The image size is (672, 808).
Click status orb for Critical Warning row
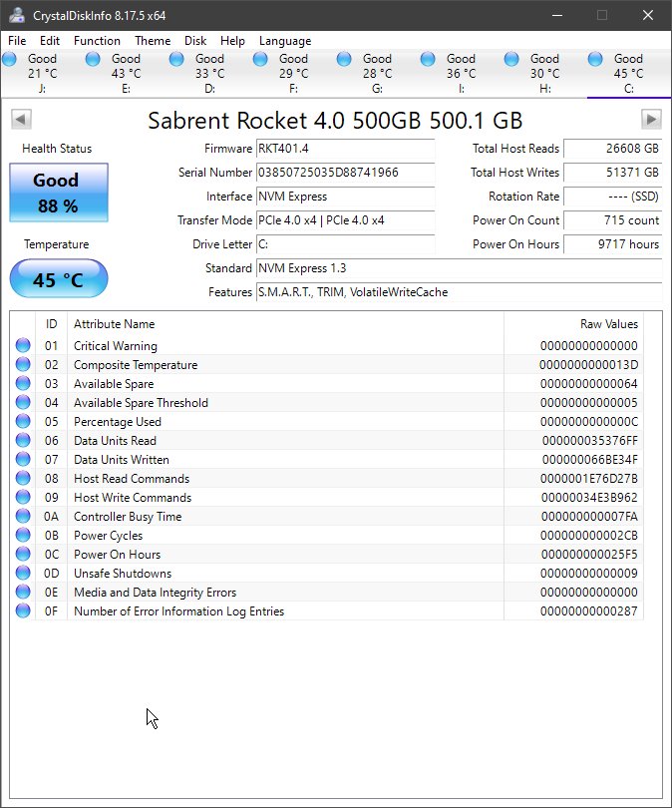tap(23, 345)
